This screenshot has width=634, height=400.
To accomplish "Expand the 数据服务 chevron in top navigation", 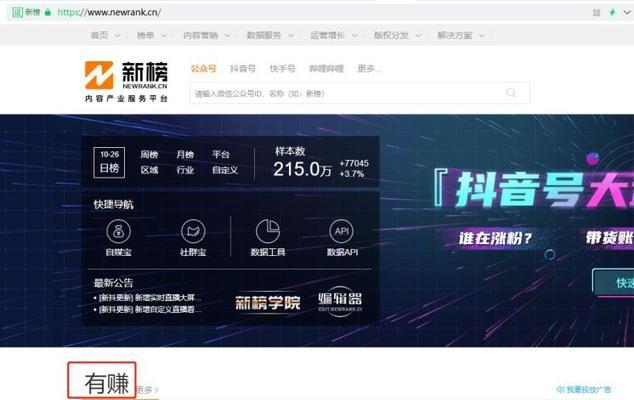I will click(x=291, y=36).
